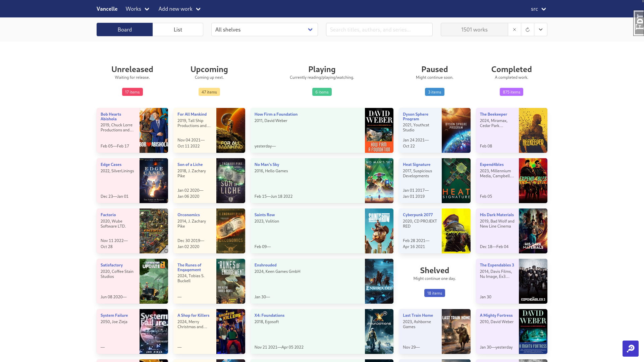Image resolution: width=644 pixels, height=362 pixels.
Task: Click the red 17 items badge
Action: pos(132,92)
